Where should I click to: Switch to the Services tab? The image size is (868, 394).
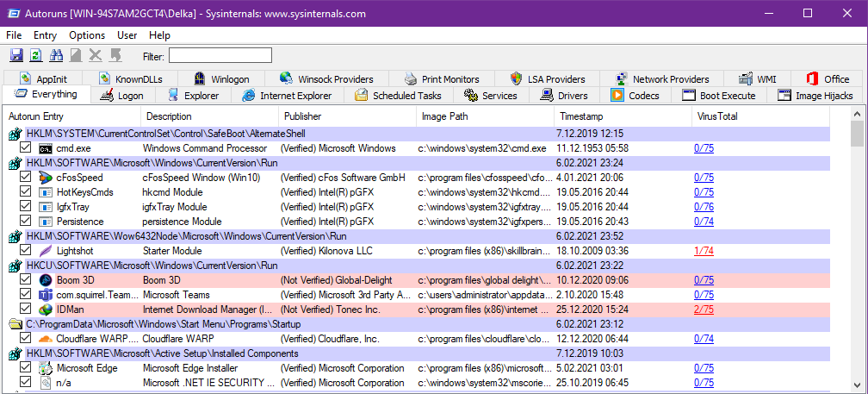491,96
